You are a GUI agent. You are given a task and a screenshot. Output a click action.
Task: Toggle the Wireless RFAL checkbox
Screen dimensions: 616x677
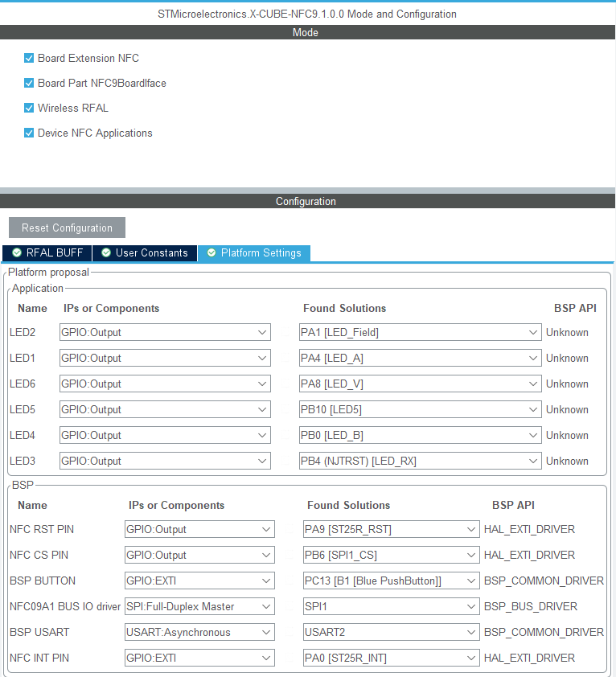click(x=29, y=108)
